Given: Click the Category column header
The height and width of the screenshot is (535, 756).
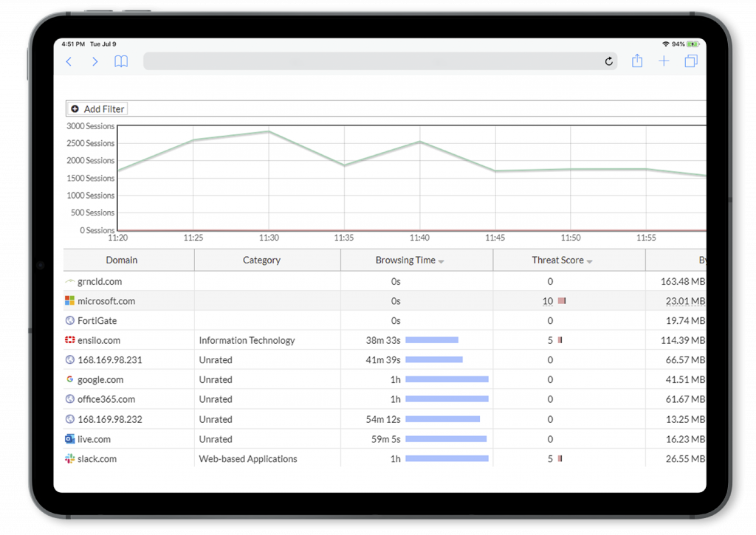Looking at the screenshot, I should 261,260.
